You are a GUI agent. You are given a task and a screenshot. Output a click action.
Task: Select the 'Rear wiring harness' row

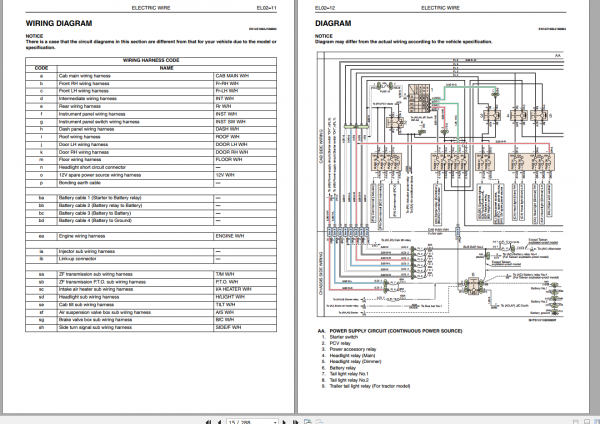pos(151,106)
